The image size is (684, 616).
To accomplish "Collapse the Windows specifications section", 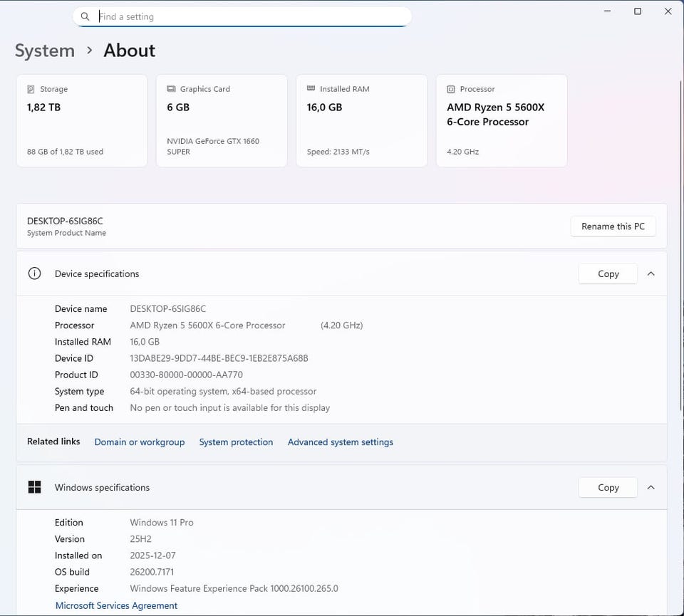I will tap(651, 487).
